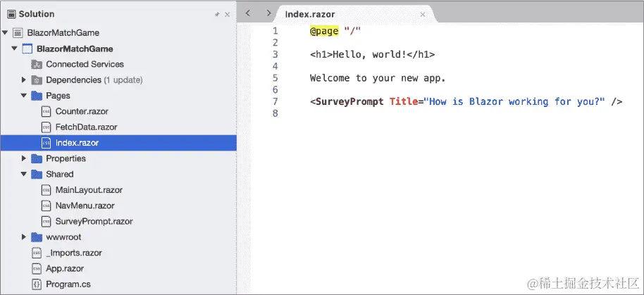Image resolution: width=644 pixels, height=295 pixels.
Task: Click the FetchData.razor file icon
Action: click(46, 127)
